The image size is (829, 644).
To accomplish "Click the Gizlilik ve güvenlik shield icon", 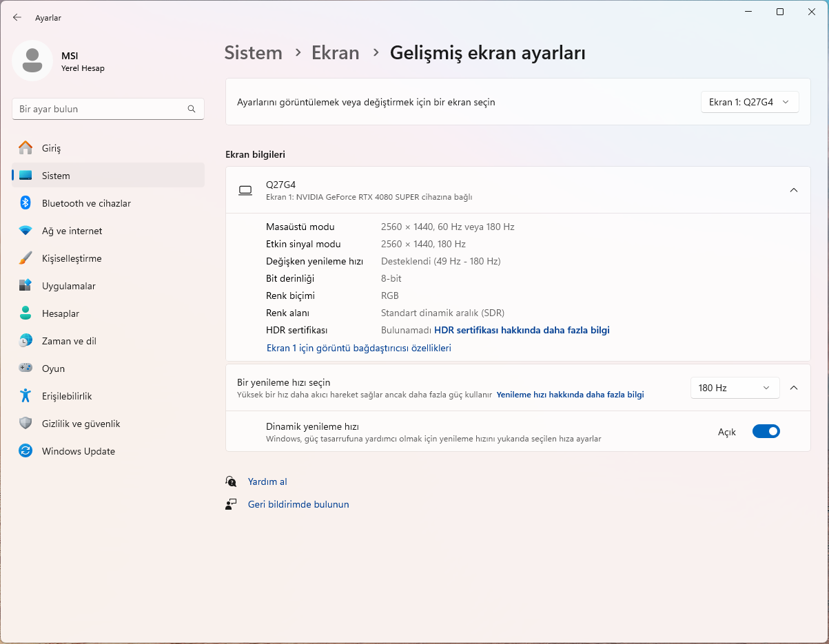I will click(x=25, y=424).
